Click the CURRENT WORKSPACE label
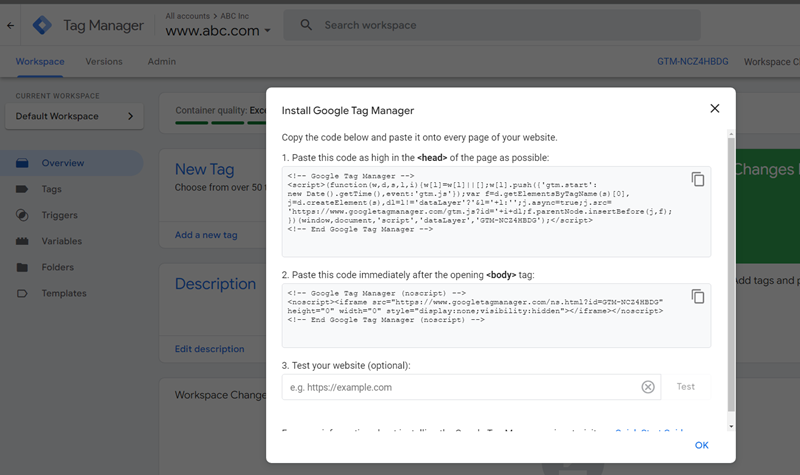Screen dimensions: 800x475 tap(58, 96)
